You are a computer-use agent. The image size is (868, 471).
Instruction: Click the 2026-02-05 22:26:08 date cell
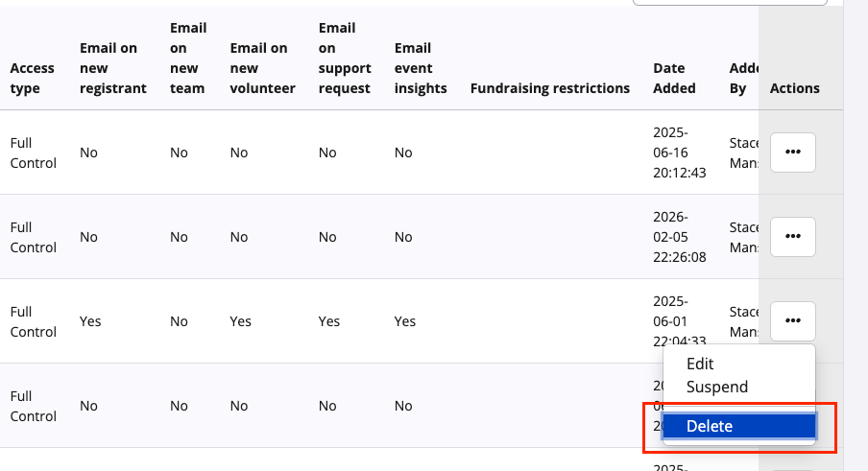click(679, 237)
